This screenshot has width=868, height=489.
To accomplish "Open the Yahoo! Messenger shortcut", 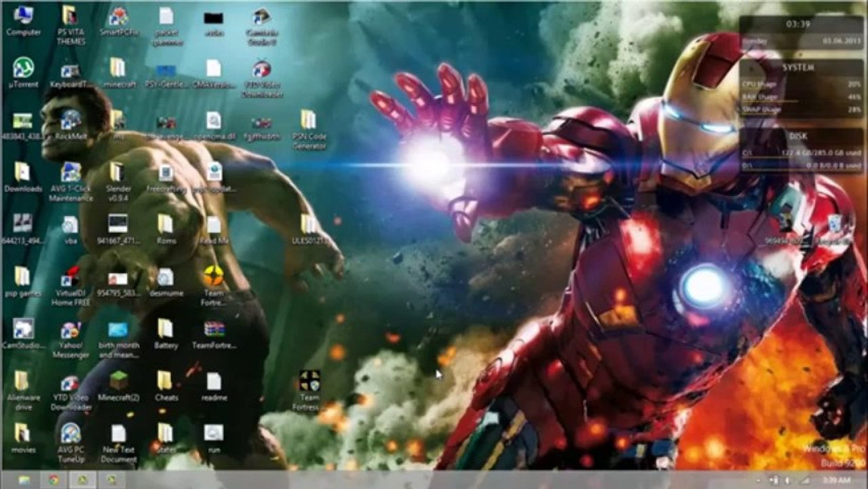I will click(71, 340).
